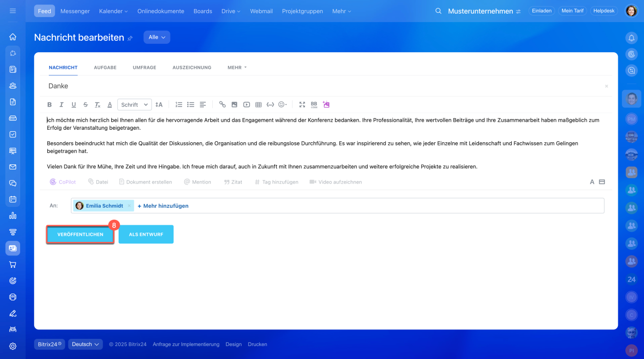The height and width of the screenshot is (359, 644).
Task: Open the Schrift font dropdown
Action: [134, 105]
